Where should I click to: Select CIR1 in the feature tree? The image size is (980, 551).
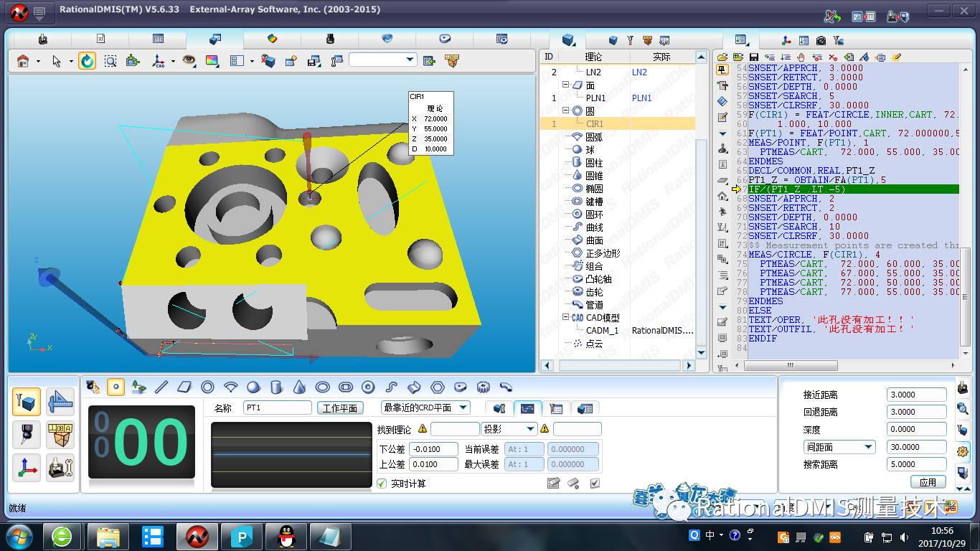pyautogui.click(x=595, y=124)
